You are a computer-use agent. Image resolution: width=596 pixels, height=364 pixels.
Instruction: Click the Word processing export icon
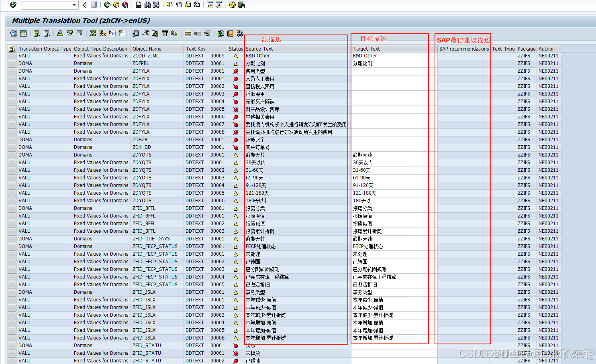(145, 33)
